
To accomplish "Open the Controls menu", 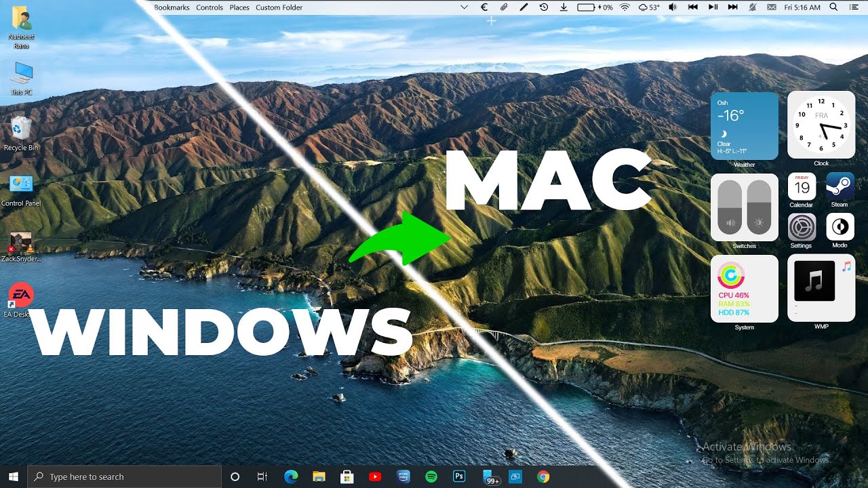I will point(210,7).
